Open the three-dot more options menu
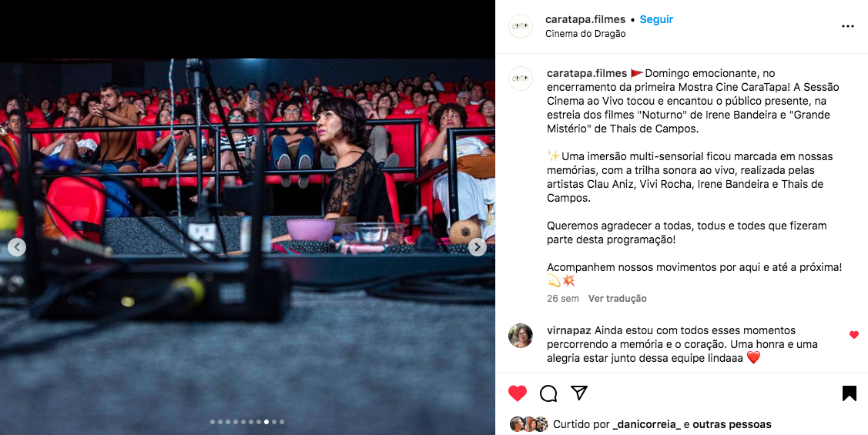This screenshot has height=435, width=868. click(847, 26)
